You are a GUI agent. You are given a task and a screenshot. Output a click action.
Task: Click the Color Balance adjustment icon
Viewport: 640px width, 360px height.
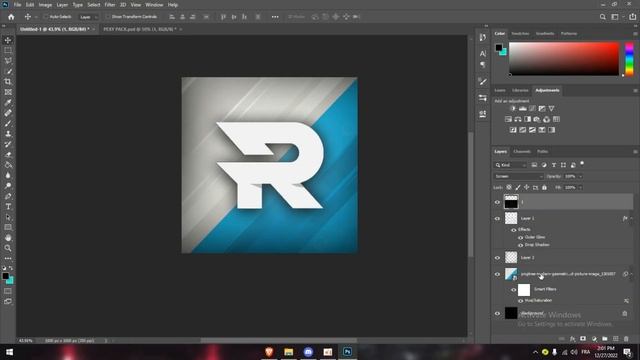518,119
